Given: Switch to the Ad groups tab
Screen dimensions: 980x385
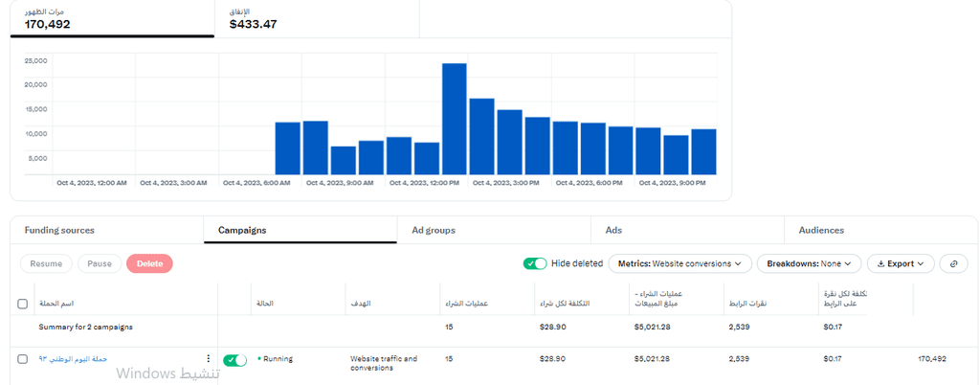Looking at the screenshot, I should pos(434,230).
